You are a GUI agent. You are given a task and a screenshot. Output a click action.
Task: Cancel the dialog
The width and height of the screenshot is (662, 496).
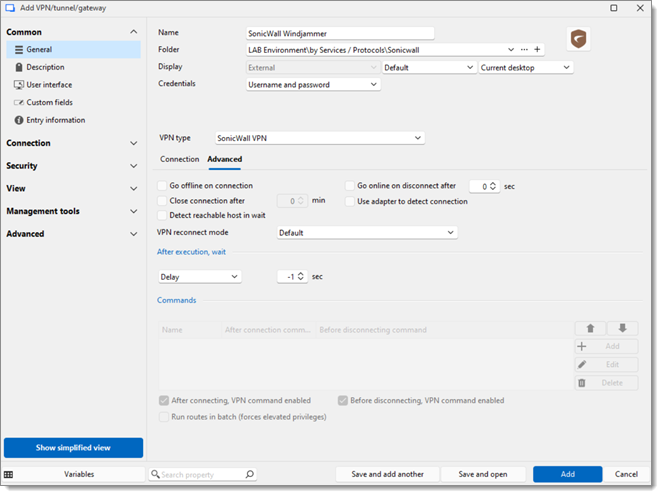click(626, 474)
